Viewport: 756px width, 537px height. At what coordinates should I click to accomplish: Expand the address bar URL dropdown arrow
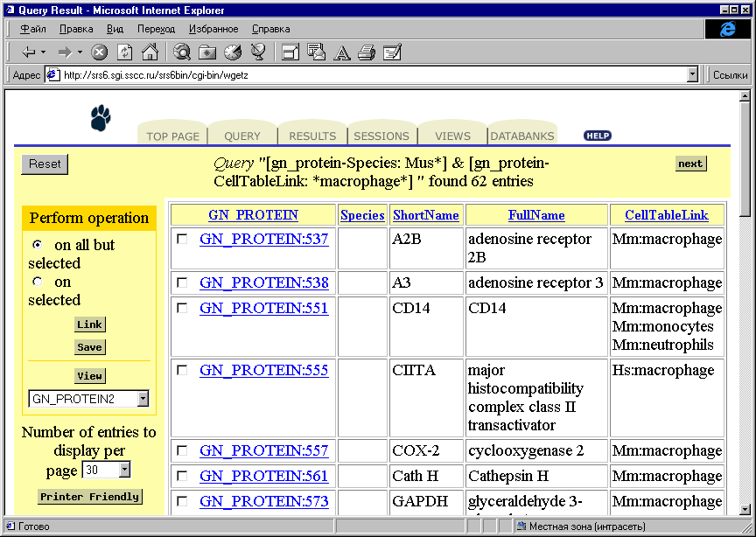(693, 74)
